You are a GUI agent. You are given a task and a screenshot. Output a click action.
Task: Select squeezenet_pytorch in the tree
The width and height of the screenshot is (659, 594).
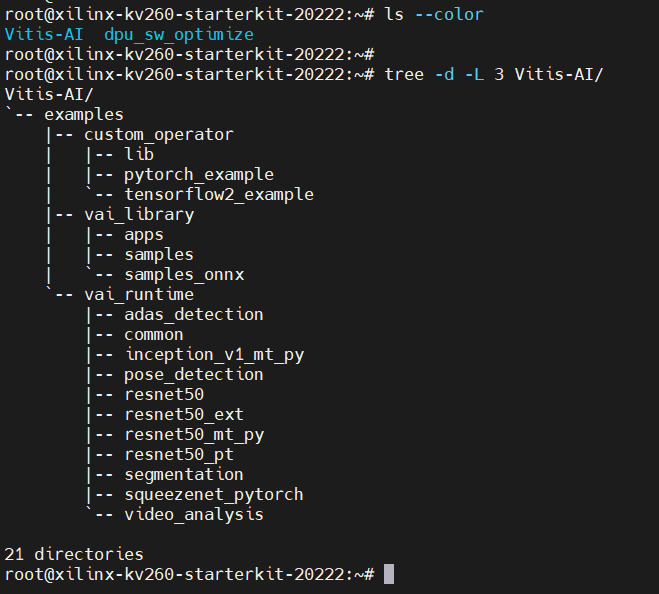pos(214,495)
